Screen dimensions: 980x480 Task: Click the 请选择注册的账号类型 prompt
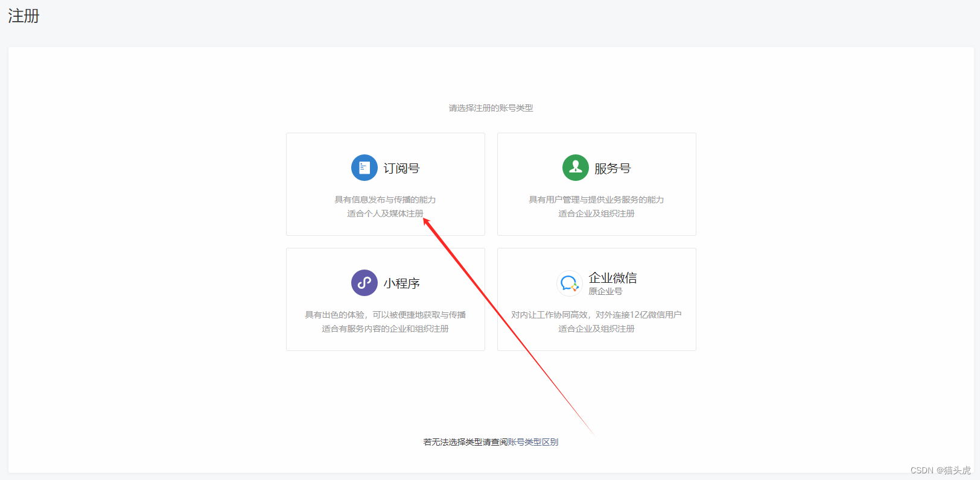tap(491, 108)
